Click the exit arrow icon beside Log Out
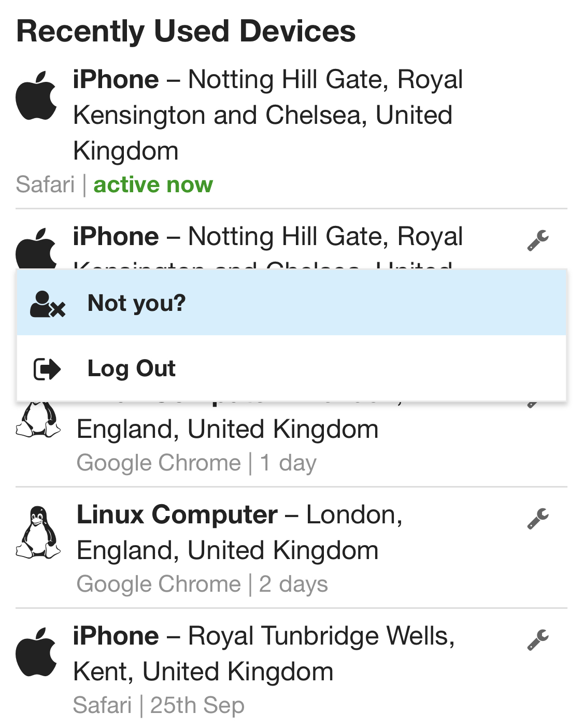The image size is (583, 728). (x=47, y=369)
